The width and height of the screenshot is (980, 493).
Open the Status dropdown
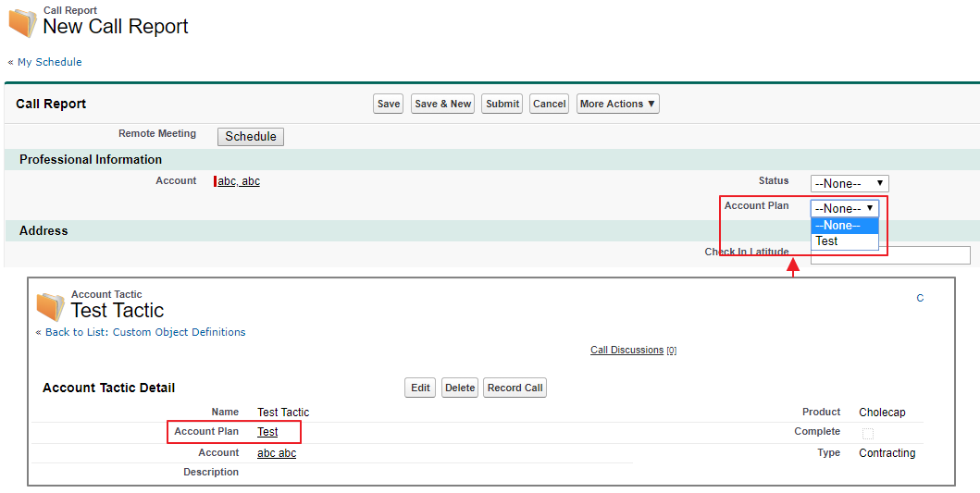pos(849,183)
